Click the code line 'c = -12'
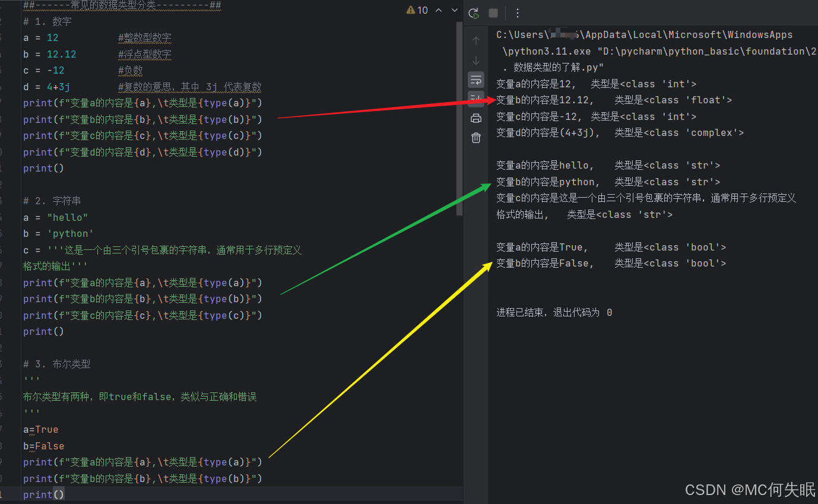 [x=44, y=71]
